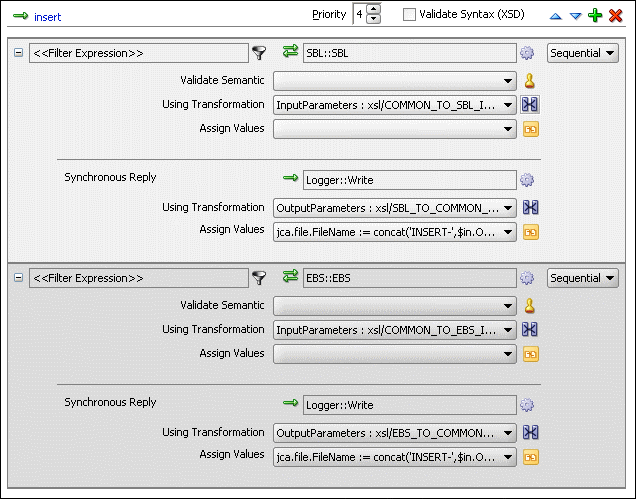Image resolution: width=636 pixels, height=499 pixels.
Task: Delete the routing rule with red X
Action: click(615, 15)
